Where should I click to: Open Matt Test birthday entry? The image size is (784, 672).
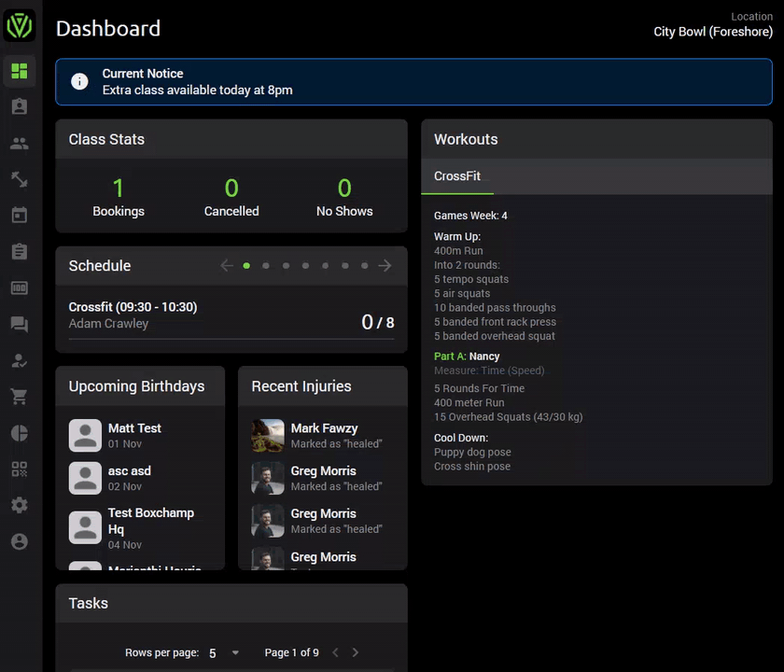[141, 436]
